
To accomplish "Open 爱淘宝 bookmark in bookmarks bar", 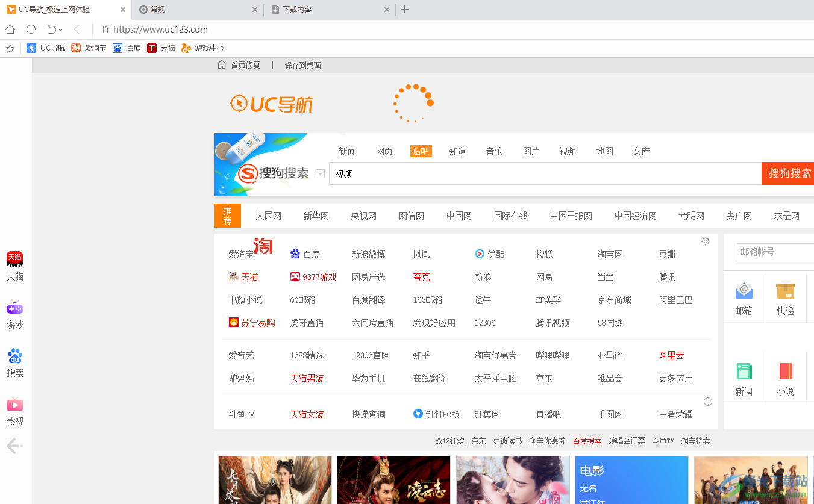I will tap(89, 48).
